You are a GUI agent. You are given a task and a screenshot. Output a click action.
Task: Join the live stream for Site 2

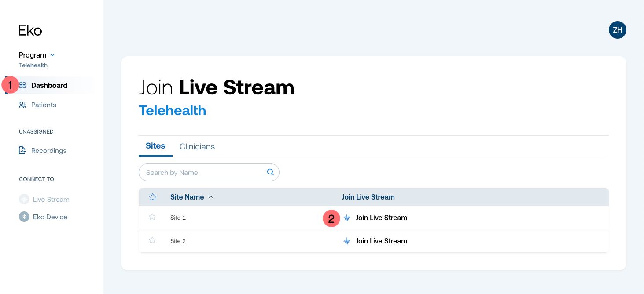click(x=381, y=241)
